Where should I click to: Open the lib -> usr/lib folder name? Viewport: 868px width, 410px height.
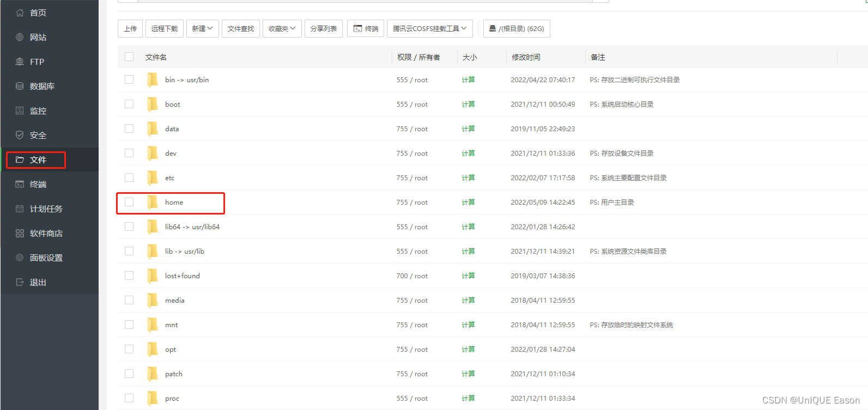185,251
